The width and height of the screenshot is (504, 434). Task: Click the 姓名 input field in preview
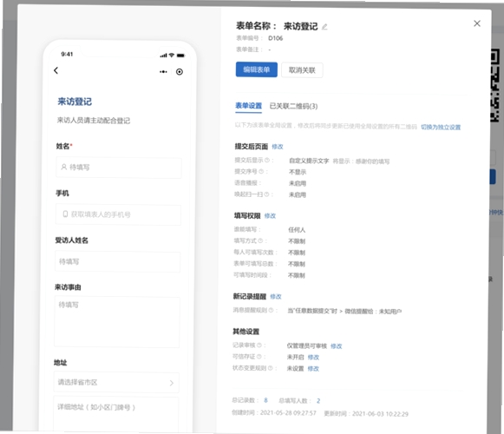[119, 168]
